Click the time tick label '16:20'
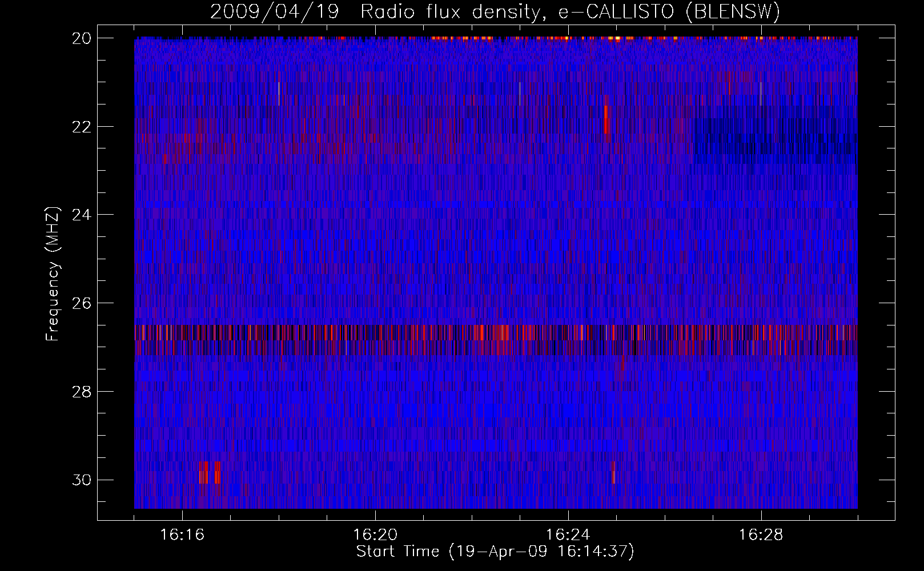 coord(375,535)
